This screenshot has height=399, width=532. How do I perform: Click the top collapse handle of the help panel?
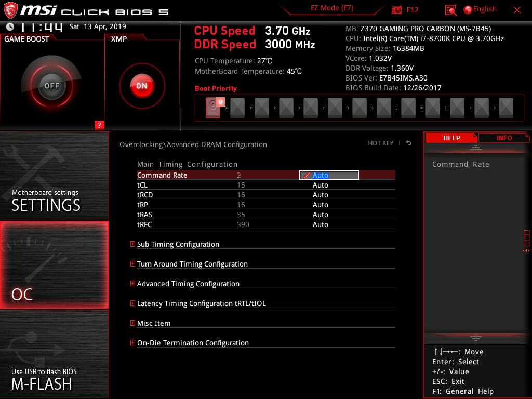476,148
